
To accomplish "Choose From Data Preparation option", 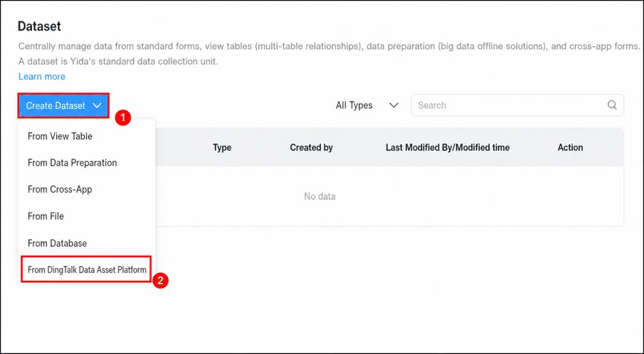I will click(73, 163).
